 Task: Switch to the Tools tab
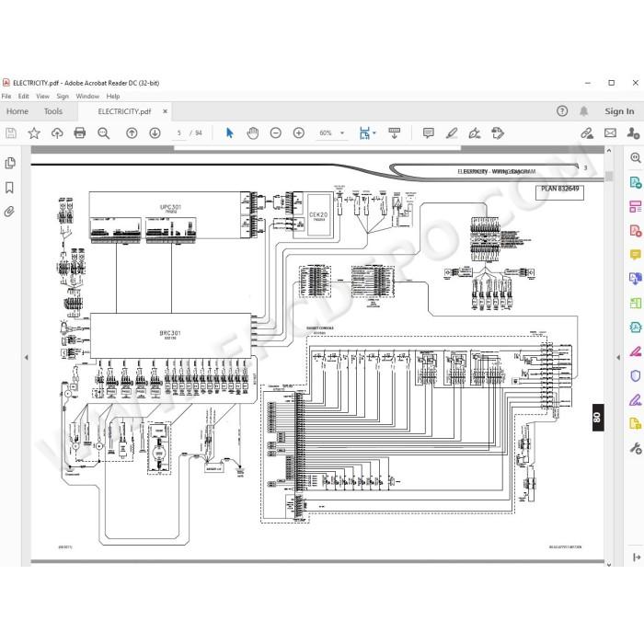[x=53, y=111]
